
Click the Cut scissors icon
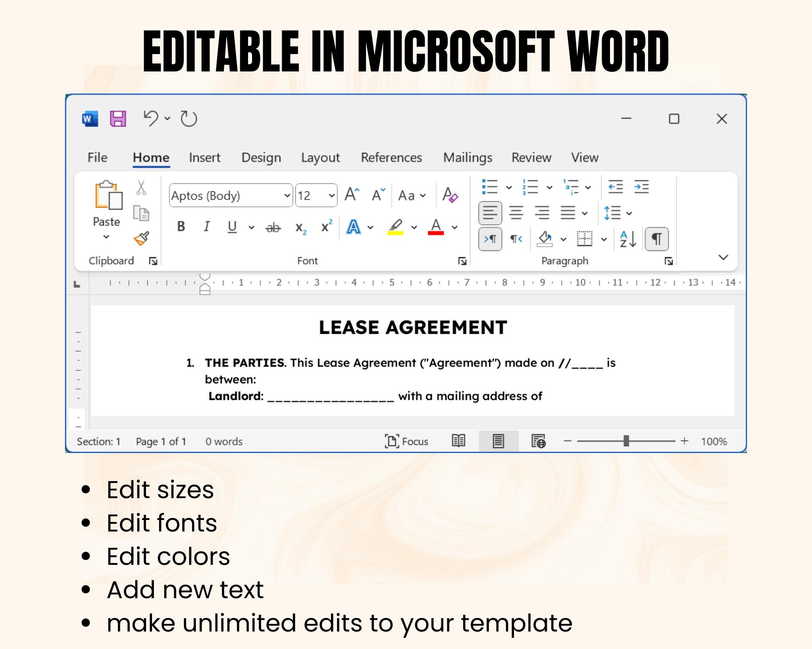[x=141, y=187]
